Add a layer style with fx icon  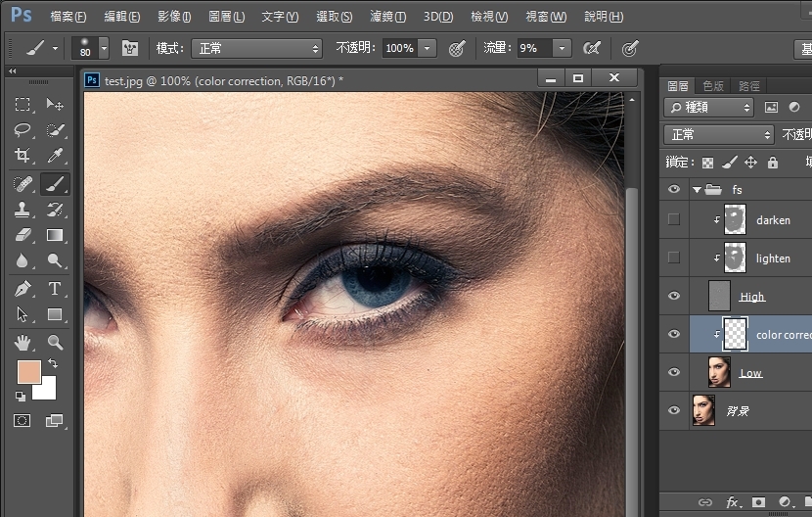point(732,502)
